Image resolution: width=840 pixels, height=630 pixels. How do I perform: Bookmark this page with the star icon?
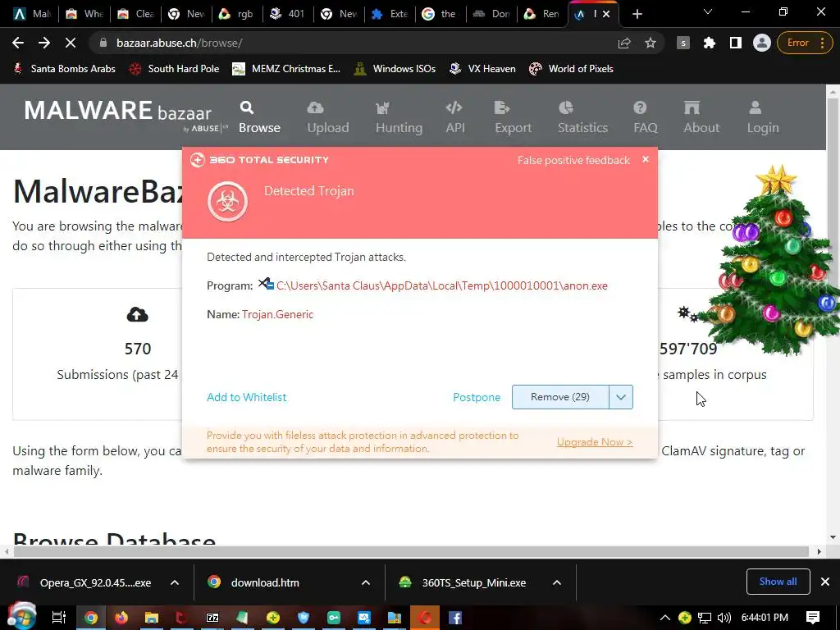click(x=651, y=43)
